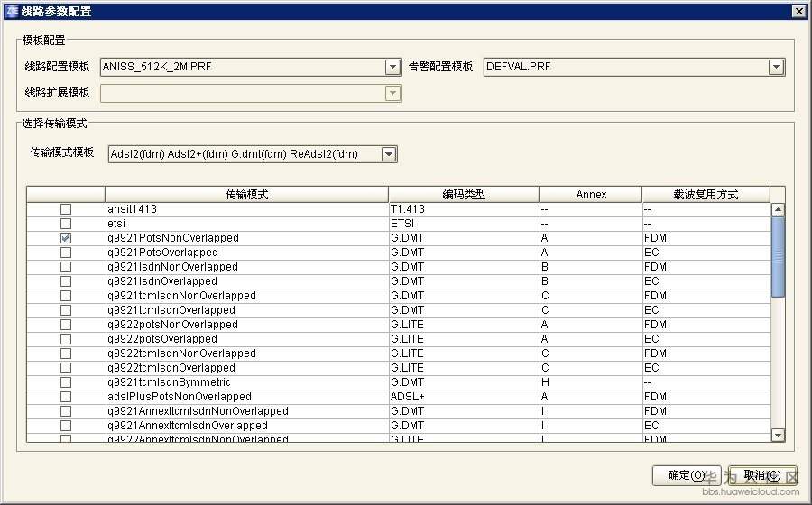Click the 编码类型 column header

point(464,195)
